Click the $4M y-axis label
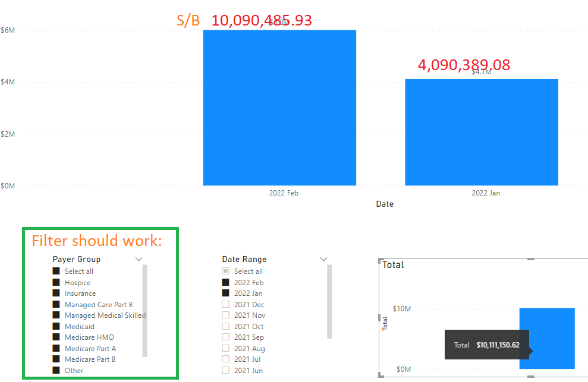Screen dimensions: 588x382 point(8,82)
